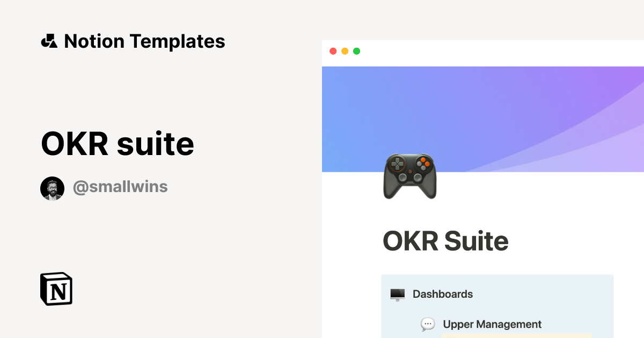Click the Notion Templates shapes logo icon

49,41
